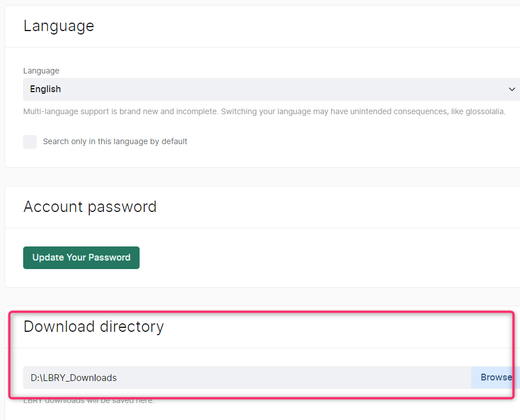Screen dimensions: 520x420
Task: Click the multi-language support warning text
Action: (226, 112)
